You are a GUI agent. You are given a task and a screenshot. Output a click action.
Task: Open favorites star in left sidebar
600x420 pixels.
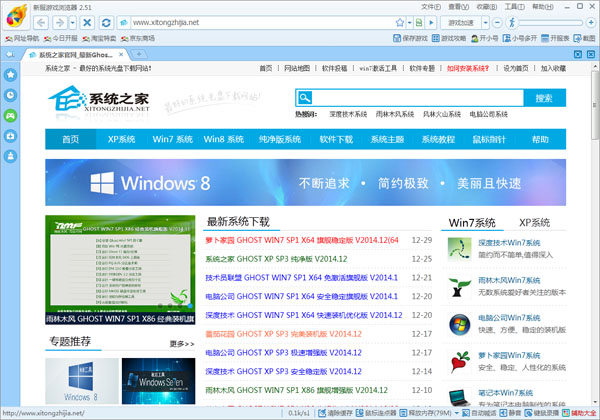pyautogui.click(x=10, y=75)
